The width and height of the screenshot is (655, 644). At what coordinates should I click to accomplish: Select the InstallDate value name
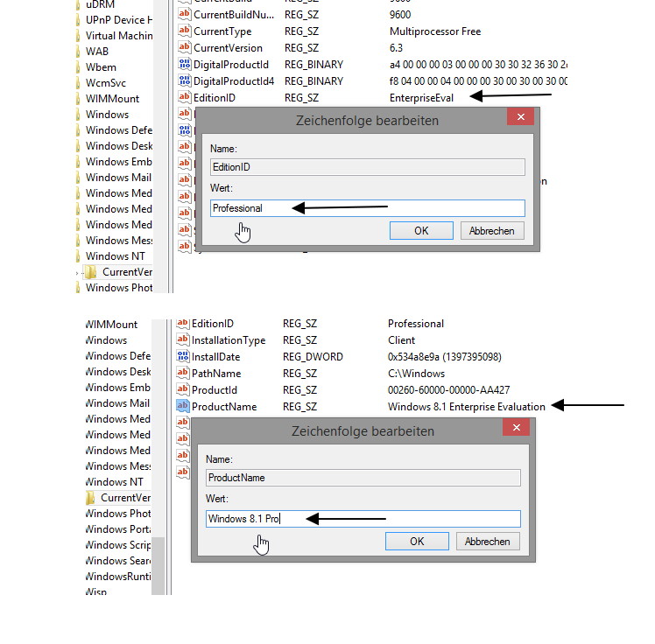tap(216, 357)
